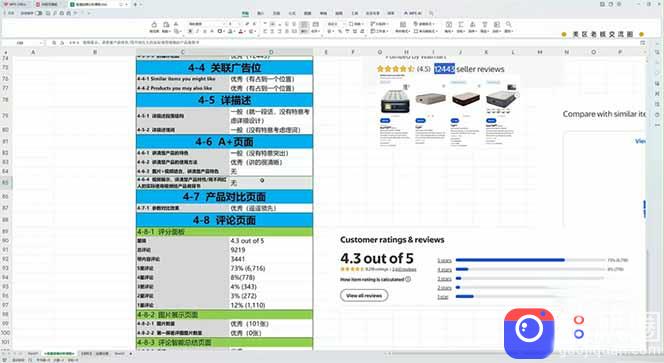This screenshot has width=664, height=363.
Task: Click the zoom magnifier icon by formula bar
Action: point(54,43)
